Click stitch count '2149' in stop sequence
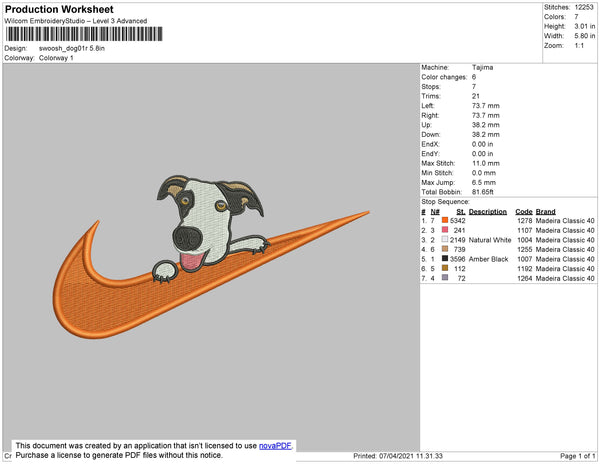Image resolution: width=600 pixels, height=464 pixels. point(458,240)
